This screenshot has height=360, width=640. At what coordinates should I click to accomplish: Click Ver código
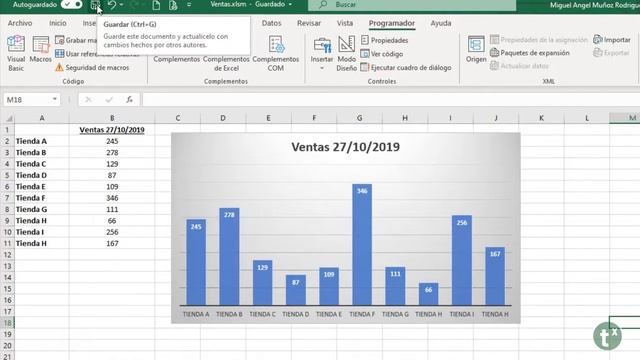point(382,54)
